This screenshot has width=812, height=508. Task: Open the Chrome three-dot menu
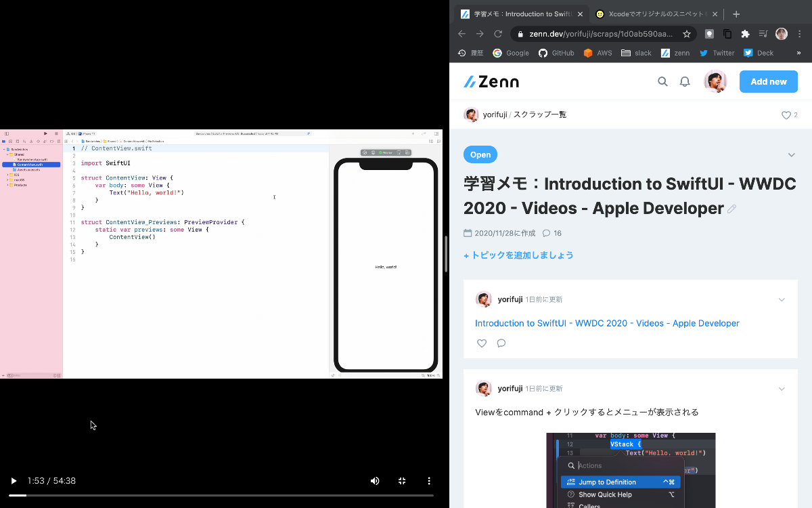800,34
